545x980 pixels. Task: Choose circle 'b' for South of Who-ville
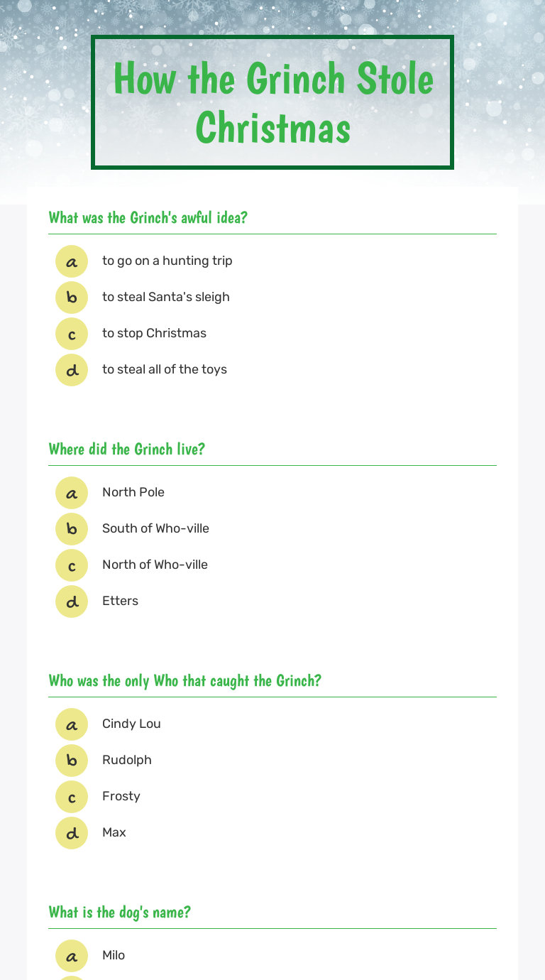point(72,529)
